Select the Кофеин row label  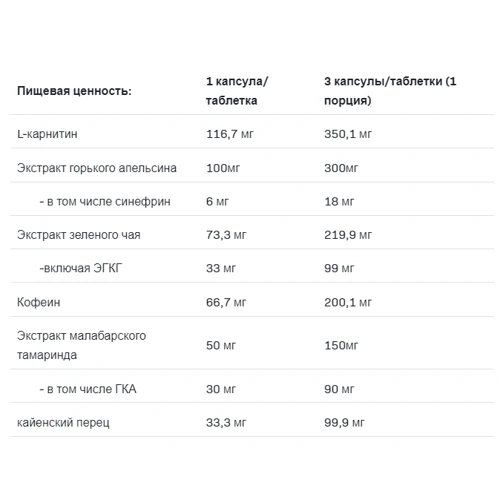click(39, 302)
